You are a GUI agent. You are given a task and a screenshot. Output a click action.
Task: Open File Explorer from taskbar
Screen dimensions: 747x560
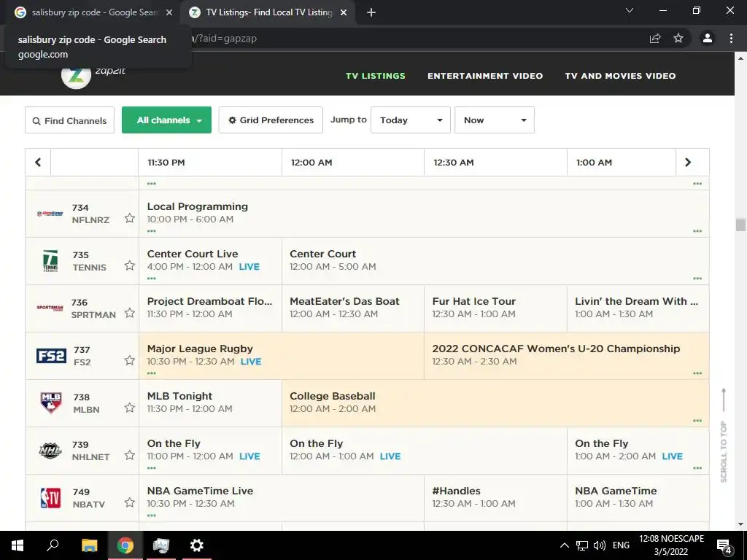tap(89, 545)
